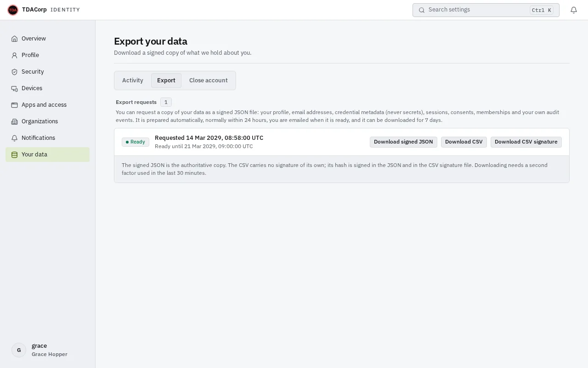This screenshot has height=368, width=588.
Task: Go to Overview in sidebar
Action: pyautogui.click(x=48, y=39)
